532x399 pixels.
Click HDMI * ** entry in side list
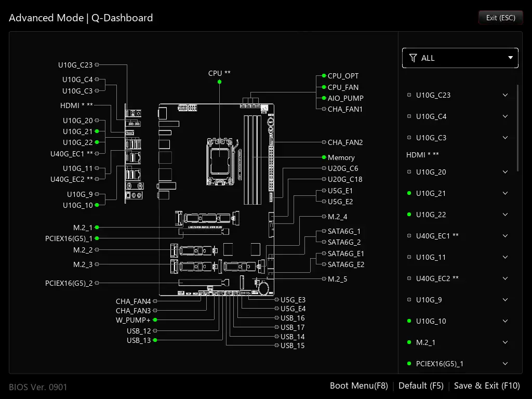(422, 155)
